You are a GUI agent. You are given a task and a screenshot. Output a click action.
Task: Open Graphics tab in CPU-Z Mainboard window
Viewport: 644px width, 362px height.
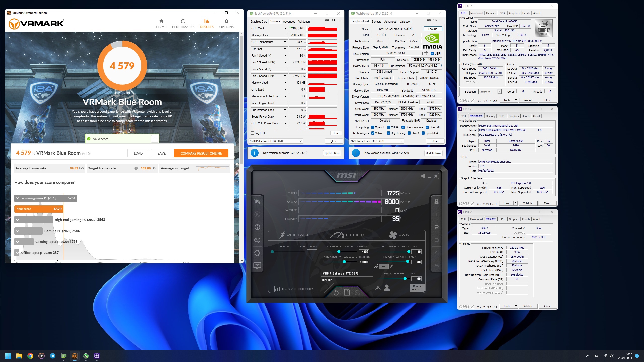tap(514, 116)
